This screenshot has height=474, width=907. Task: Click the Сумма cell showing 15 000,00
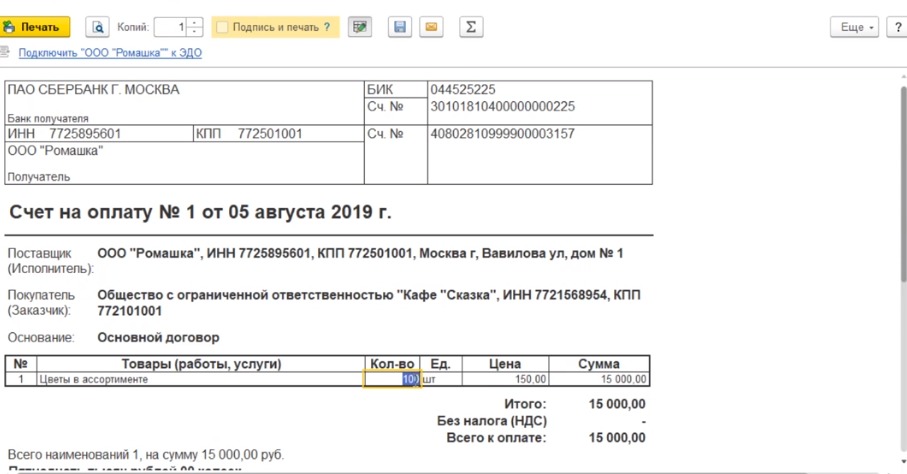tap(600, 379)
